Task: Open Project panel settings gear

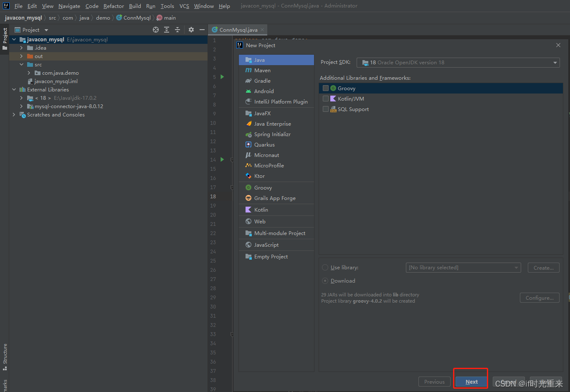Action: (x=191, y=30)
